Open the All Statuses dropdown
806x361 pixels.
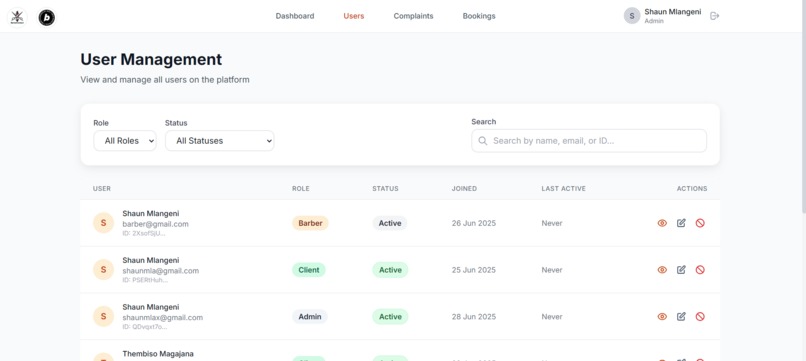[219, 140]
